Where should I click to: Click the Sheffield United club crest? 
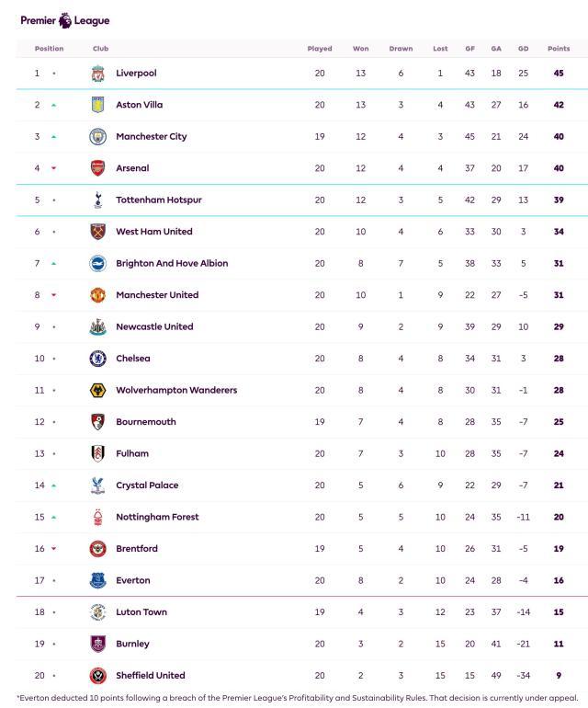click(x=98, y=676)
